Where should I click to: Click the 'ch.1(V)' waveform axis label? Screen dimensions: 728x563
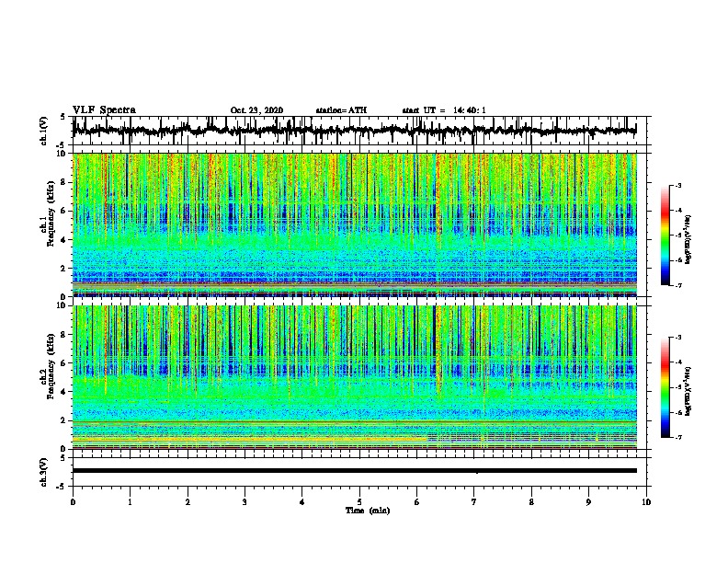pyautogui.click(x=44, y=131)
